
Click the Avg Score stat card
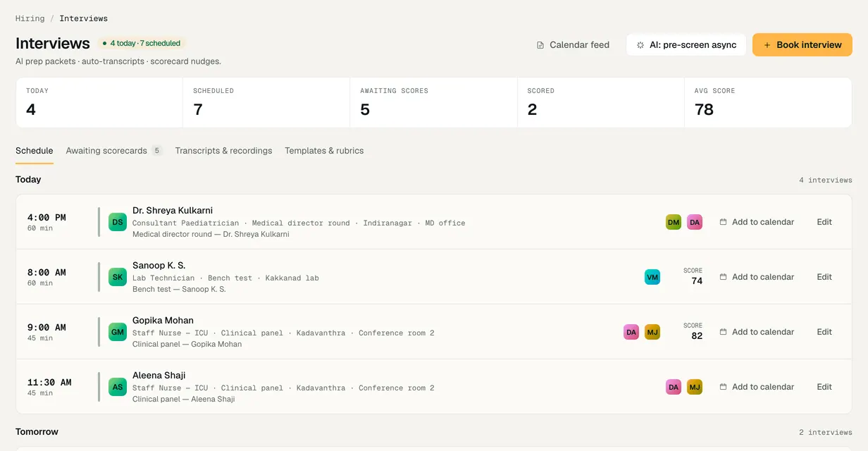coord(768,103)
